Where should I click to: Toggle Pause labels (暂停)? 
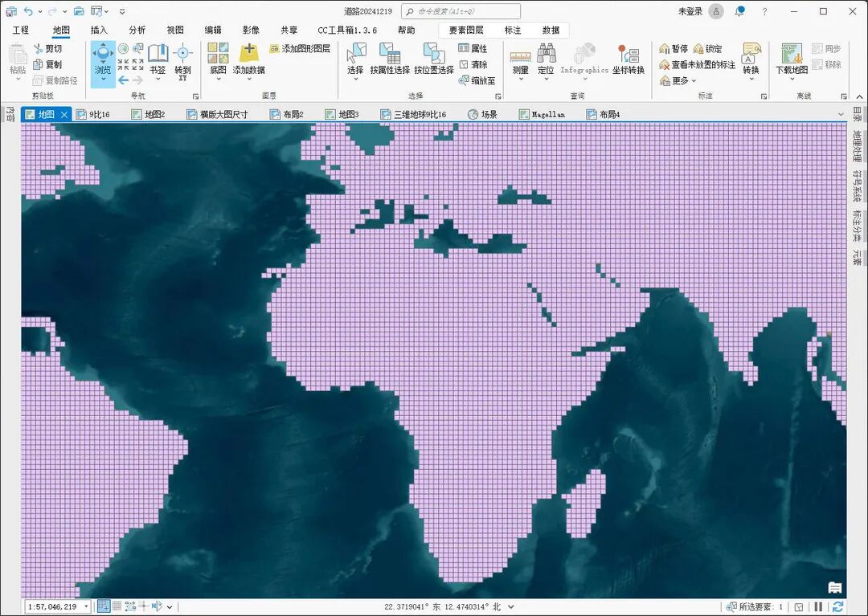[x=674, y=49]
